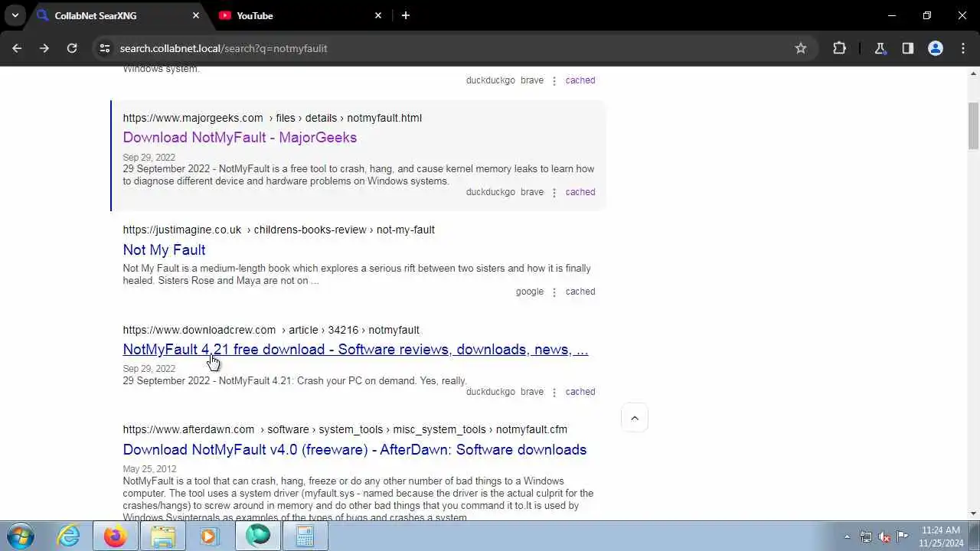Toggle the browser side panel icon
980x551 pixels.
click(x=908, y=48)
